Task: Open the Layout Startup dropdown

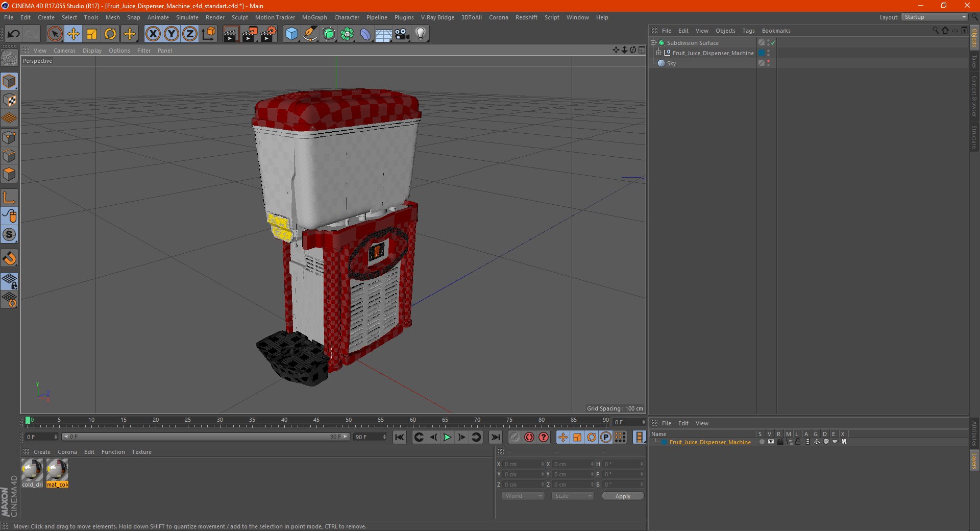Action: click(x=935, y=17)
